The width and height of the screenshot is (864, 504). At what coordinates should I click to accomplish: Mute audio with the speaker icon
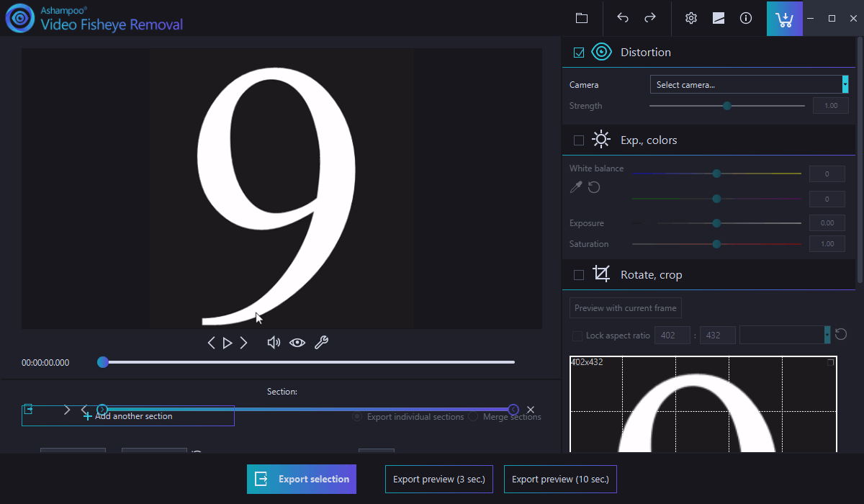pyautogui.click(x=274, y=343)
